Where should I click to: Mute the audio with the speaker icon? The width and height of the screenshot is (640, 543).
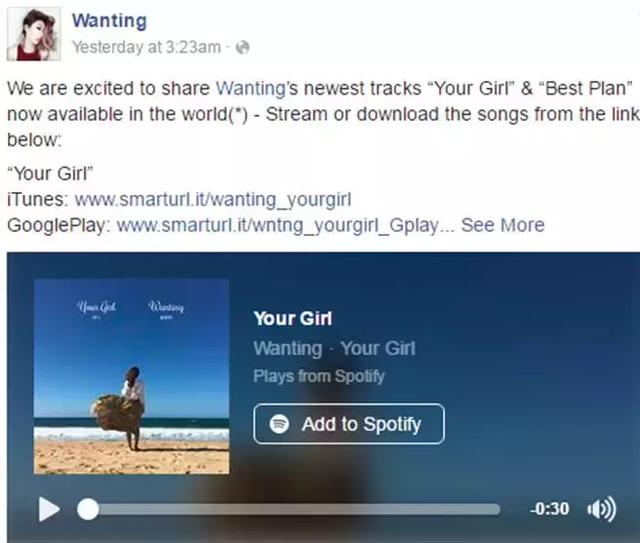pos(602,509)
